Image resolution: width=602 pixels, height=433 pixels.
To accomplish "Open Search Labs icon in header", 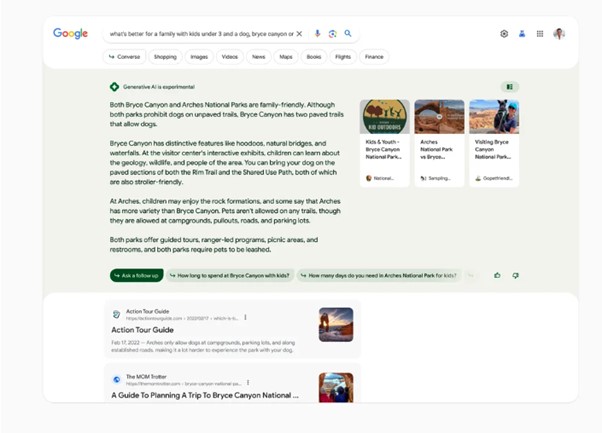I will coord(522,34).
